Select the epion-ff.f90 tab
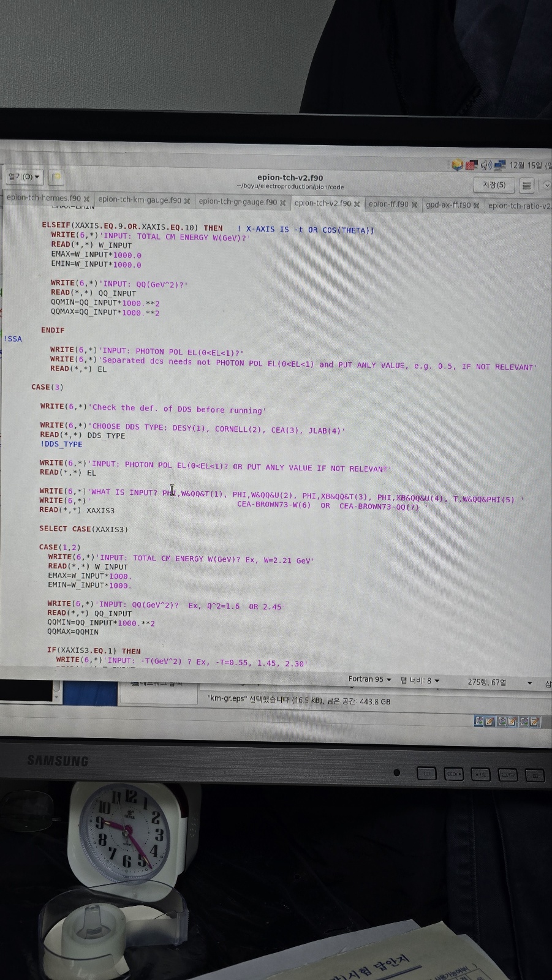Screen dimensions: 552x980 (x=388, y=204)
